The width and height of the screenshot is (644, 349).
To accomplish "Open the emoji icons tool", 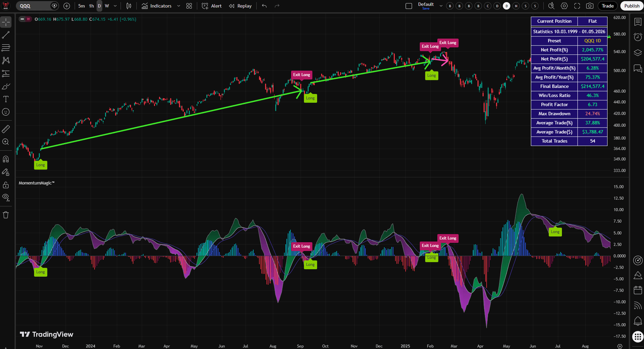I will [6, 112].
